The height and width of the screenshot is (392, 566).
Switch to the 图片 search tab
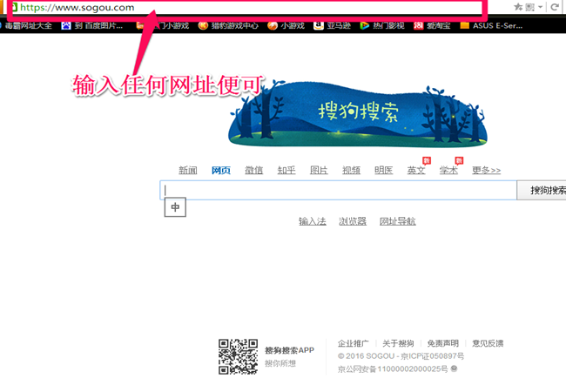(x=319, y=171)
